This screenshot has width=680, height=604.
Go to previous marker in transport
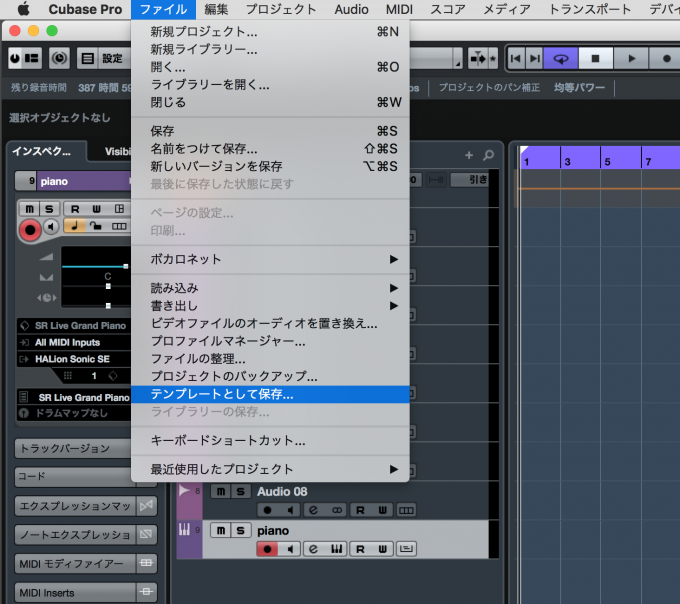[516, 58]
